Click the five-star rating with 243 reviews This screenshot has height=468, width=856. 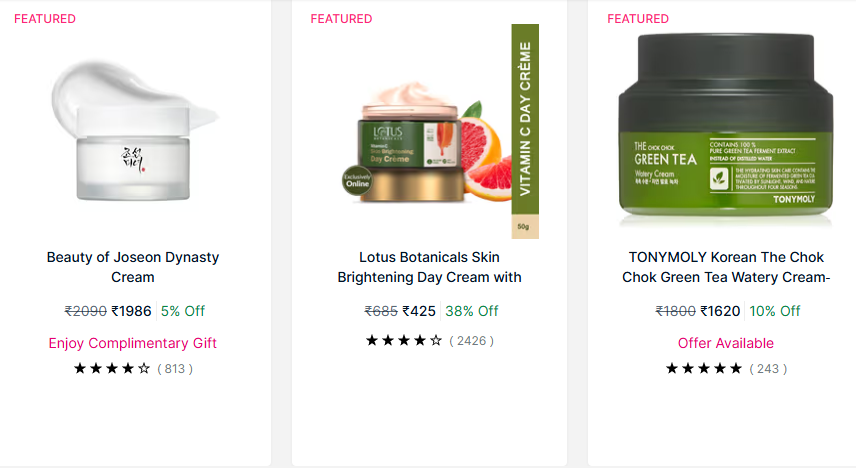[704, 369]
